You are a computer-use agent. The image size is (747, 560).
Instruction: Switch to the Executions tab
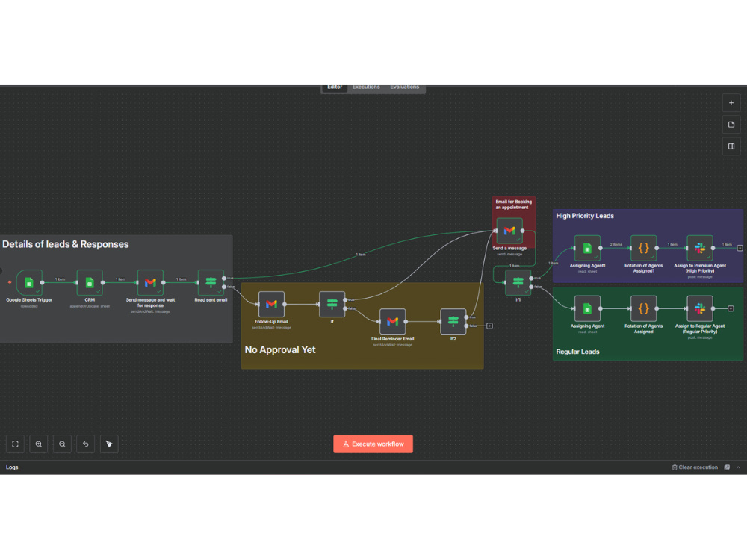(366, 87)
